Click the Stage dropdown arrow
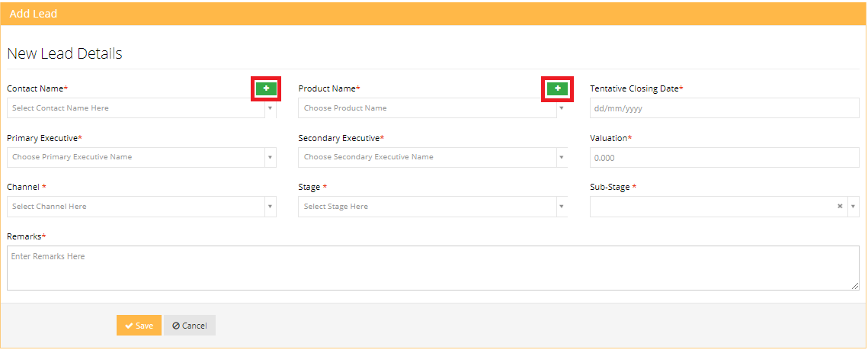The width and height of the screenshot is (868, 350). pyautogui.click(x=561, y=207)
